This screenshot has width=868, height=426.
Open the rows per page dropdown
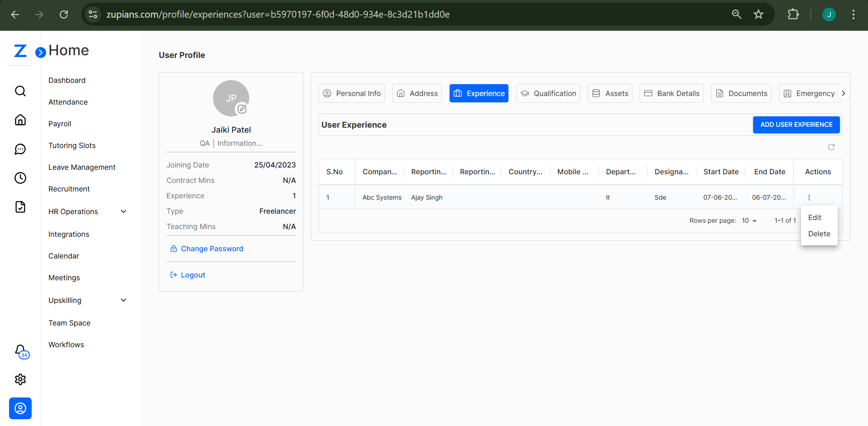point(749,220)
